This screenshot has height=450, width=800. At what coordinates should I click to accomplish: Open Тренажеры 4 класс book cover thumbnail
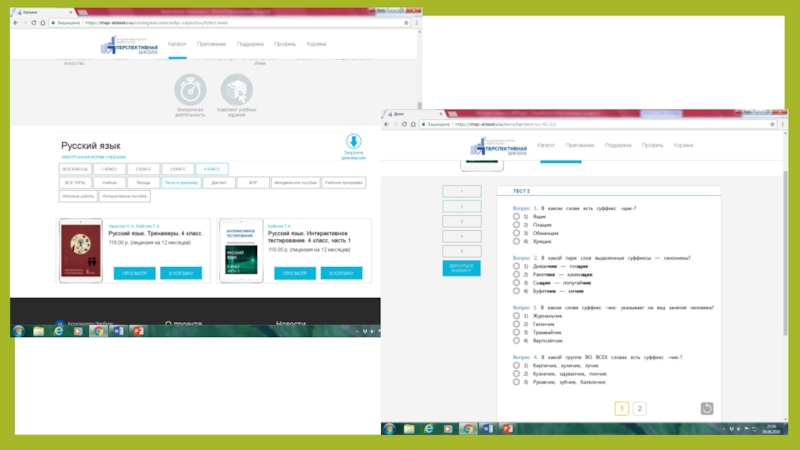(x=81, y=251)
